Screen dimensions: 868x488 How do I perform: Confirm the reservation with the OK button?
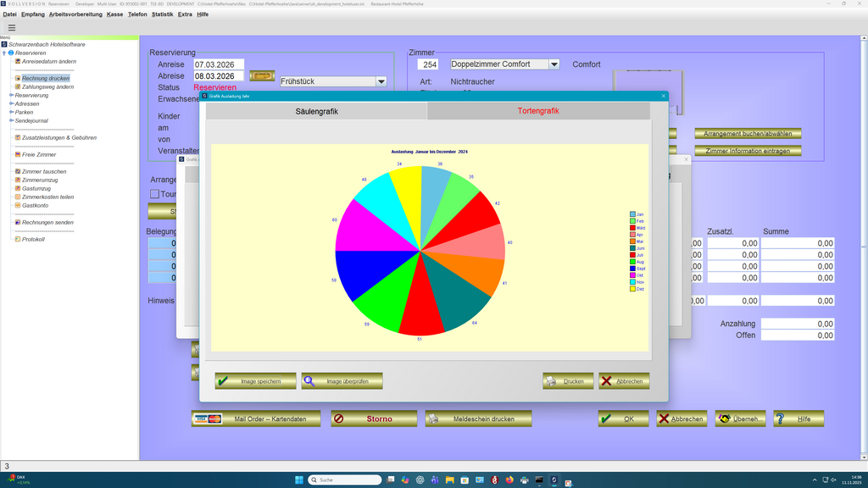(x=623, y=418)
